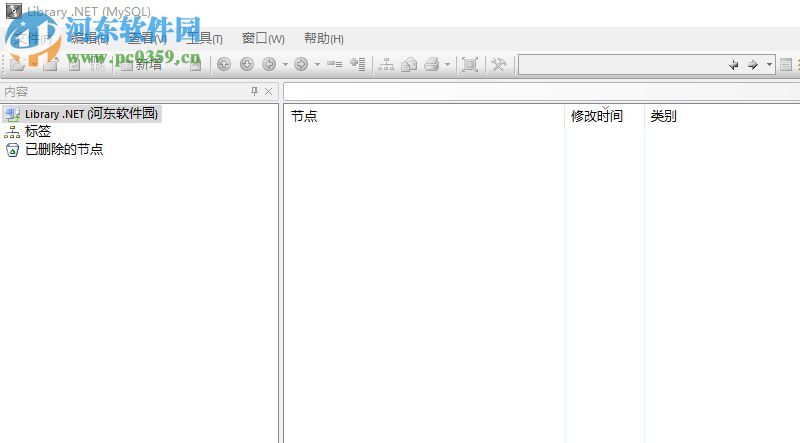
Task: Select Library .NET (河东软件园) tree node
Action: (83, 114)
